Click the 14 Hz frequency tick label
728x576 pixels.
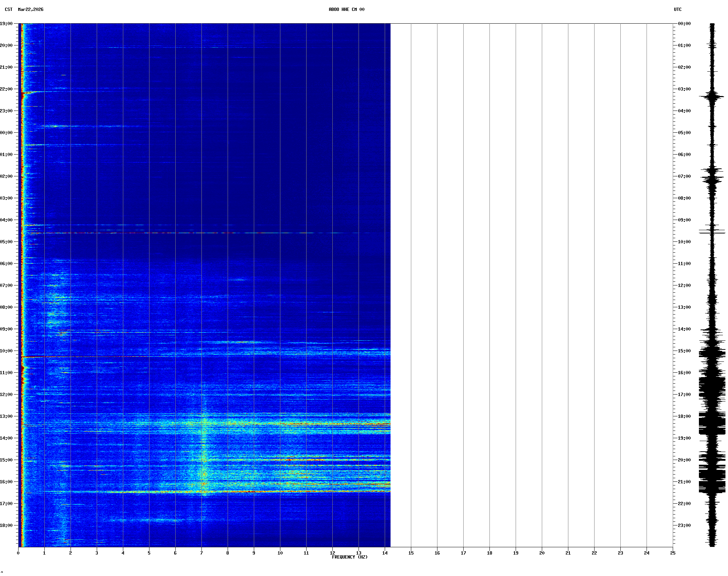coord(385,553)
